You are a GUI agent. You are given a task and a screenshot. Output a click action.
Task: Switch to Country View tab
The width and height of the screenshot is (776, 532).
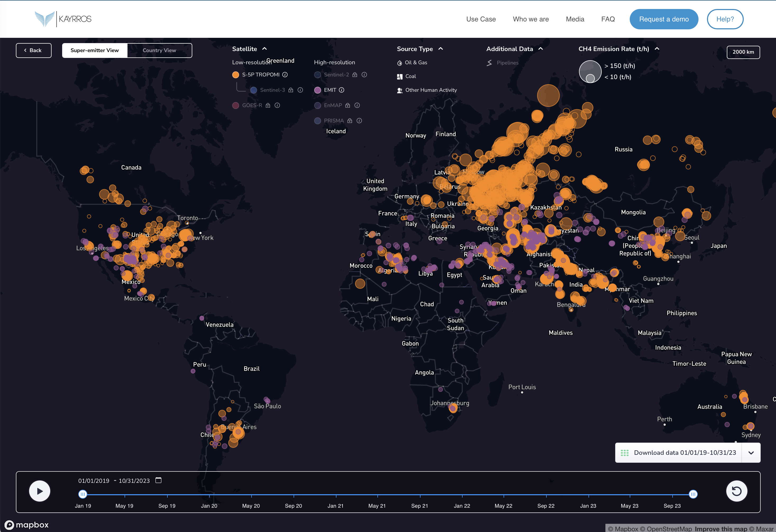[159, 51]
